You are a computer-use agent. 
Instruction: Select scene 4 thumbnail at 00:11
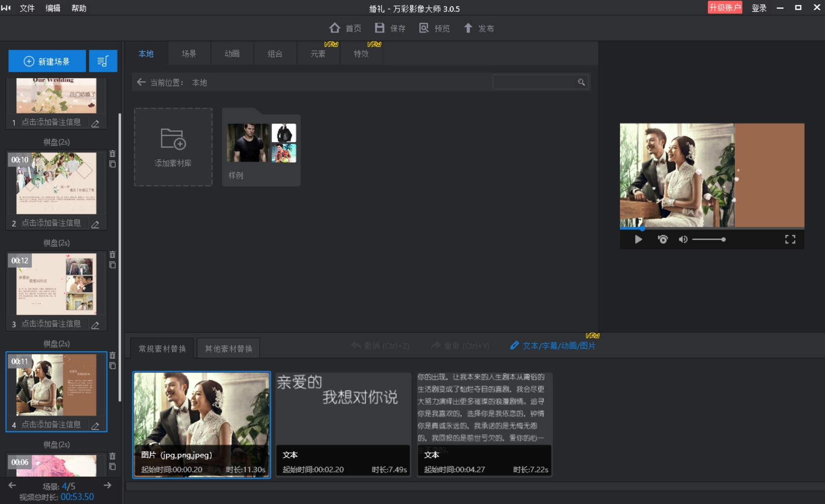[57, 385]
